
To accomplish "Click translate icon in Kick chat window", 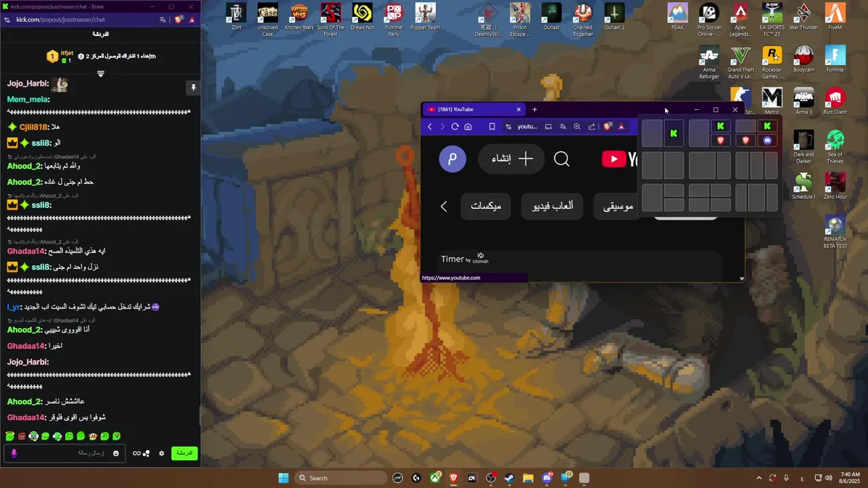I will (163, 20).
